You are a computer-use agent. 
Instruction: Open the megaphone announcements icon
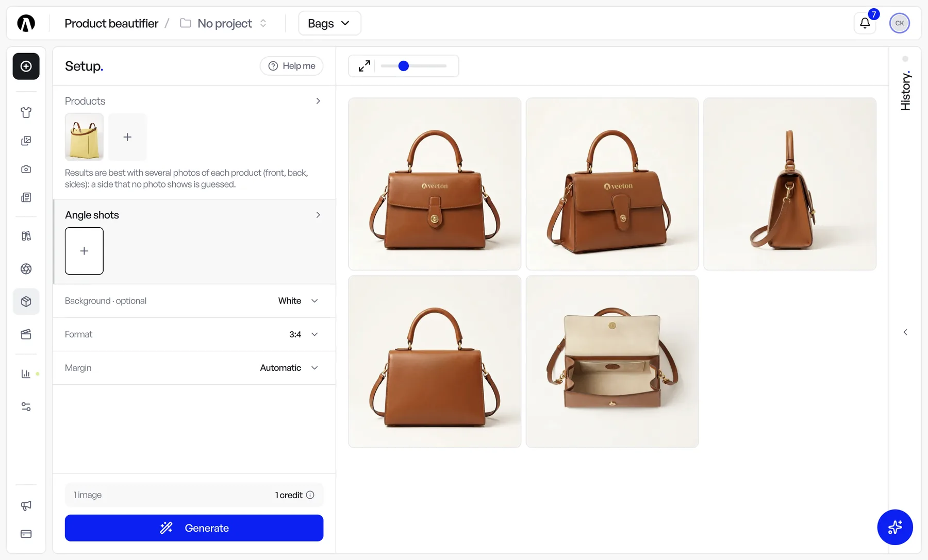tap(26, 505)
